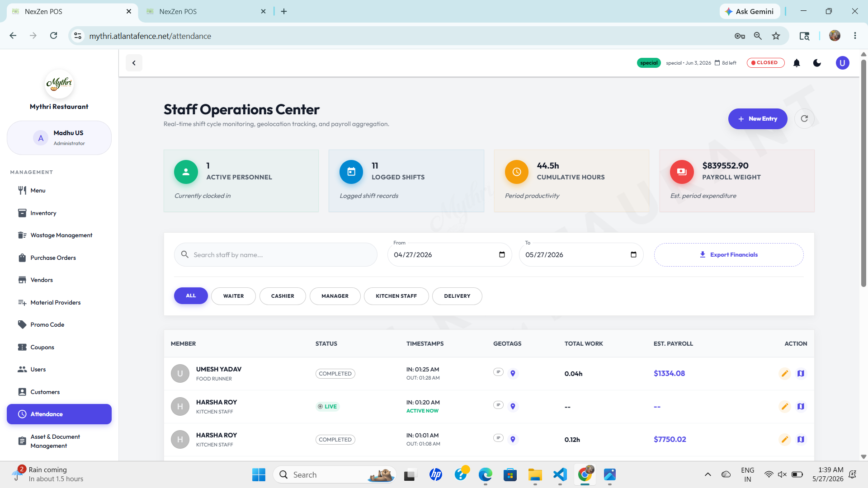Viewport: 868px width, 488px height.
Task: Click location pin in Umesh Yadav row
Action: pyautogui.click(x=513, y=373)
